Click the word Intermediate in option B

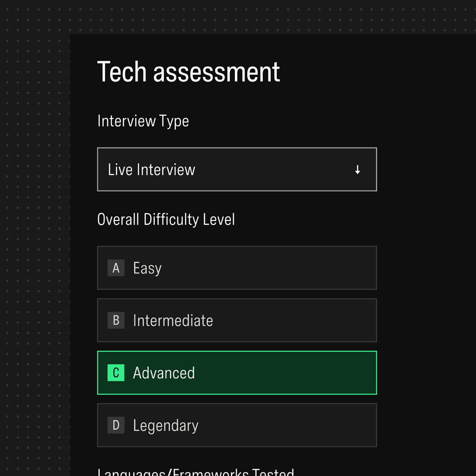173,320
